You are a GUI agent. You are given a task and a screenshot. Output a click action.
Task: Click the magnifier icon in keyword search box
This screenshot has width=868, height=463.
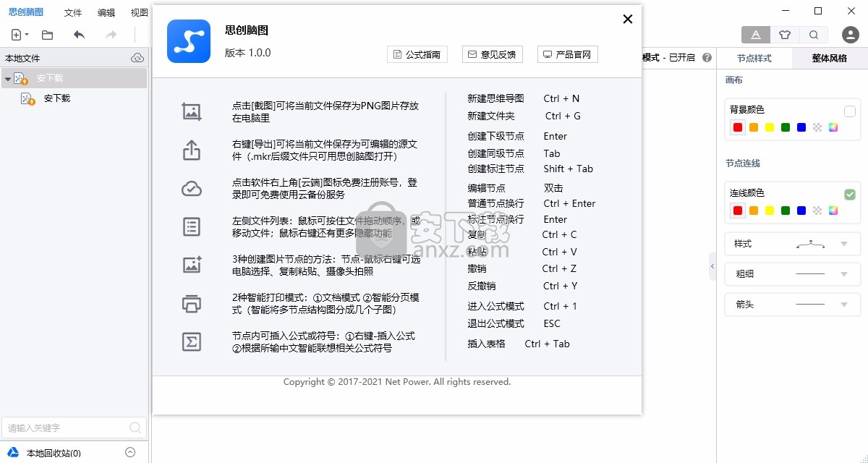click(135, 428)
